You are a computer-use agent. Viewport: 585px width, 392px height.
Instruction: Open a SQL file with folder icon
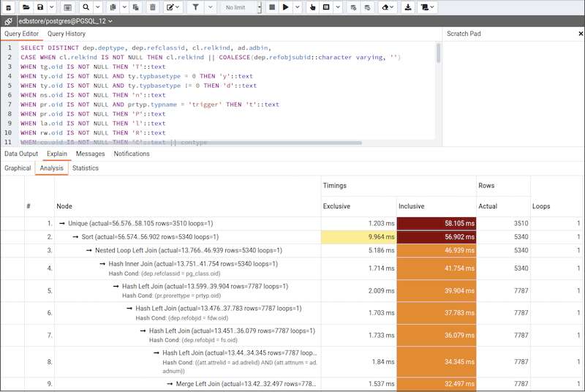26,7
